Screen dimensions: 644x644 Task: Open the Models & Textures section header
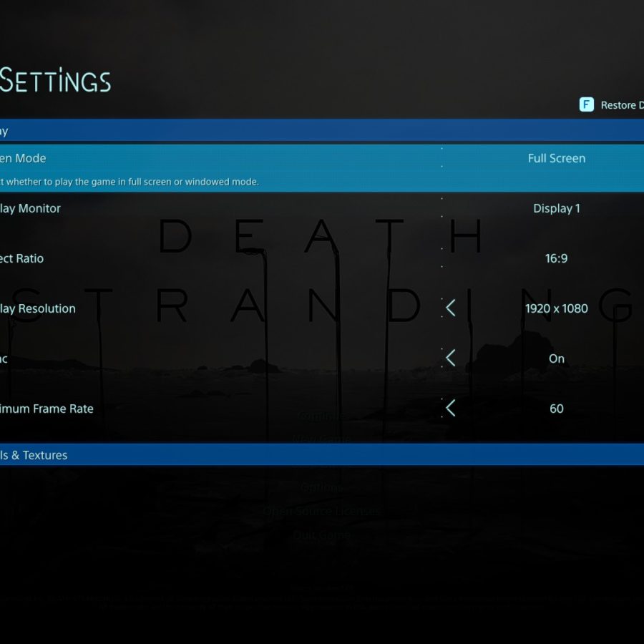click(322, 454)
